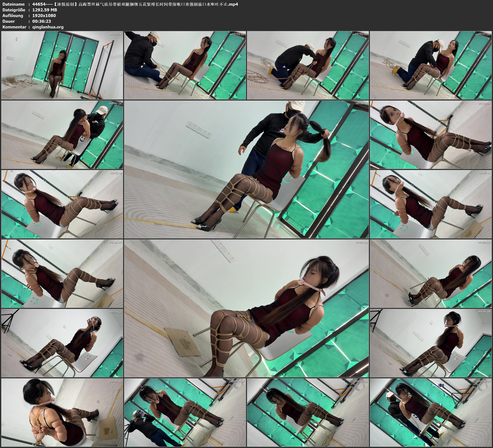Click the Dauer value 00:36:23

pos(42,21)
